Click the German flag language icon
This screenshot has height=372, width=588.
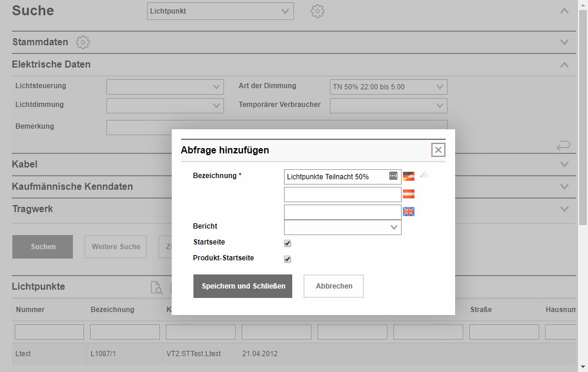click(409, 176)
